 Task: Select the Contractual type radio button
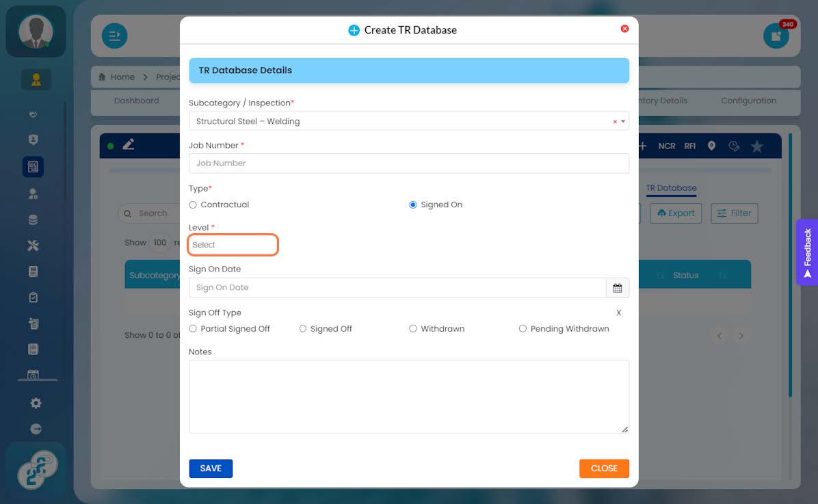(193, 205)
